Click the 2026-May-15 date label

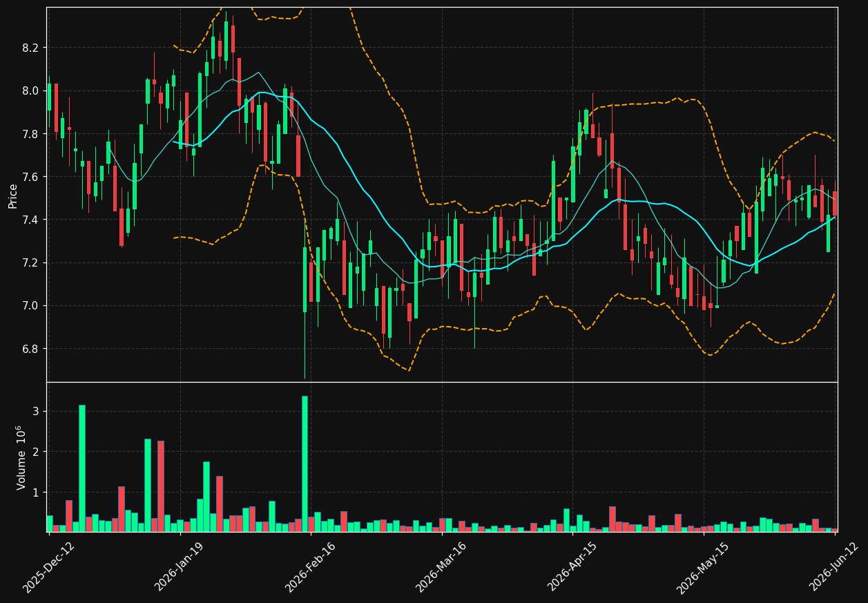pos(703,568)
